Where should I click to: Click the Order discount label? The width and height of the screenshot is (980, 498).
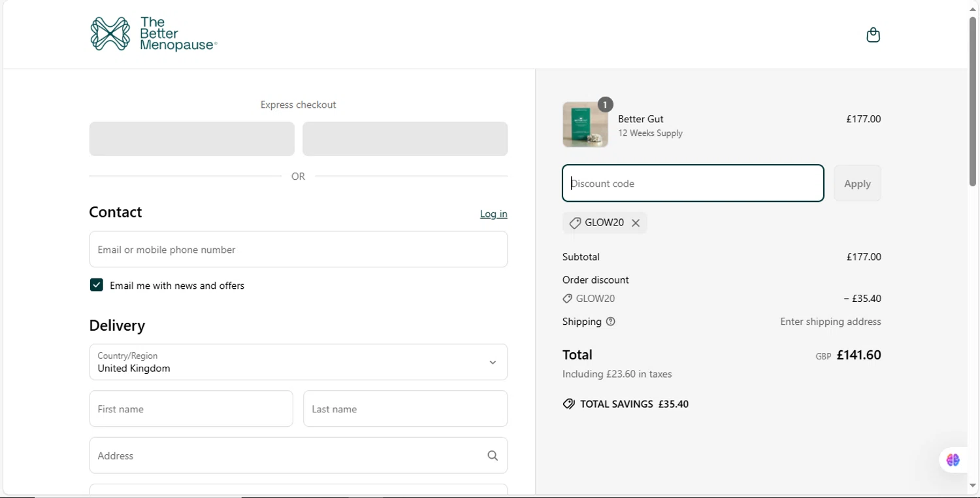596,280
